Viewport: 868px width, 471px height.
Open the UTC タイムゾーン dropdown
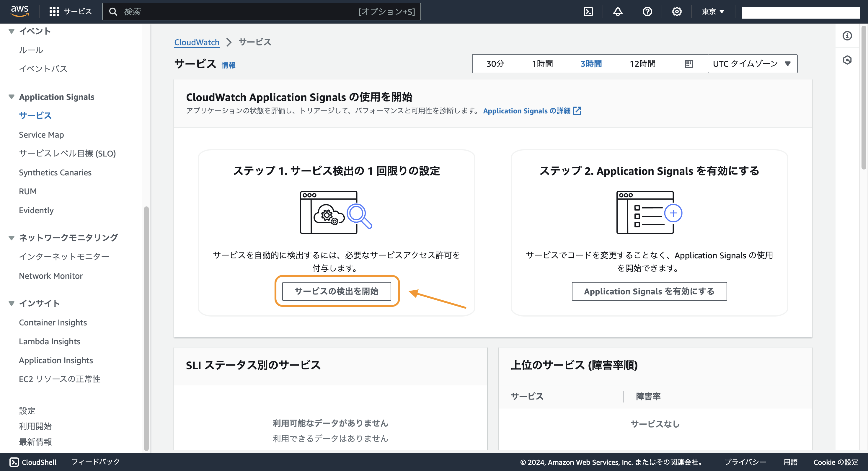[752, 64]
